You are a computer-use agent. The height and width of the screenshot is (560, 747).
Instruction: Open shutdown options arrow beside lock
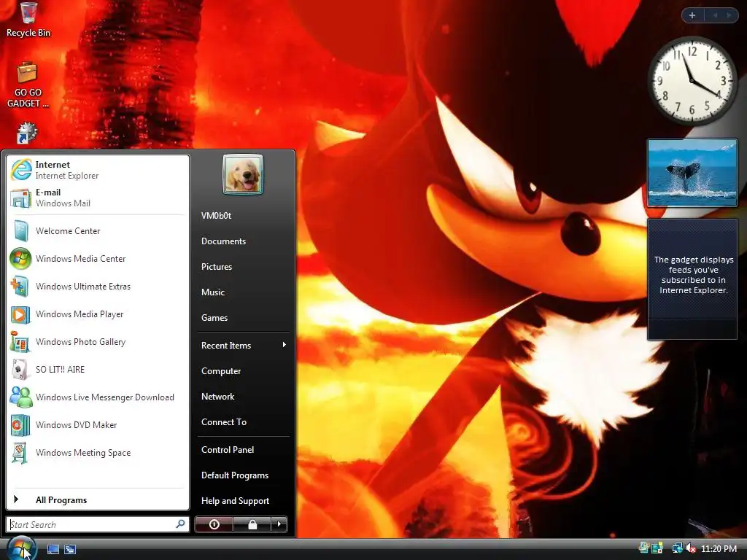(x=279, y=524)
